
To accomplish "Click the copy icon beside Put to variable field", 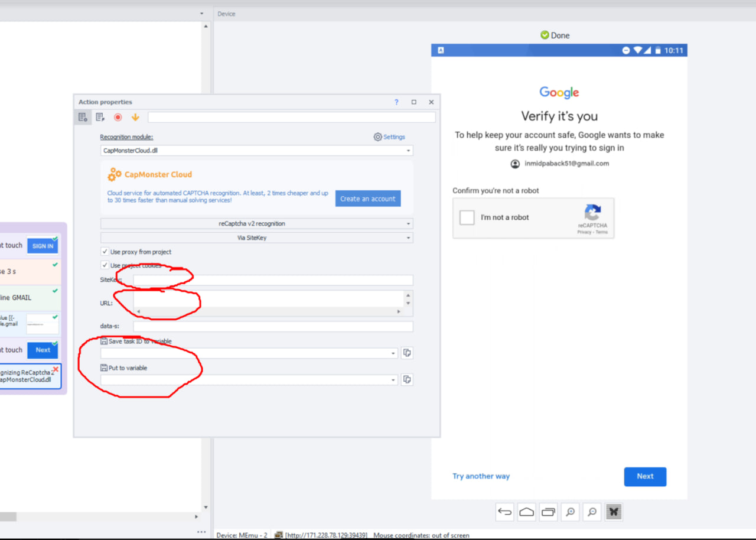I will coord(407,380).
